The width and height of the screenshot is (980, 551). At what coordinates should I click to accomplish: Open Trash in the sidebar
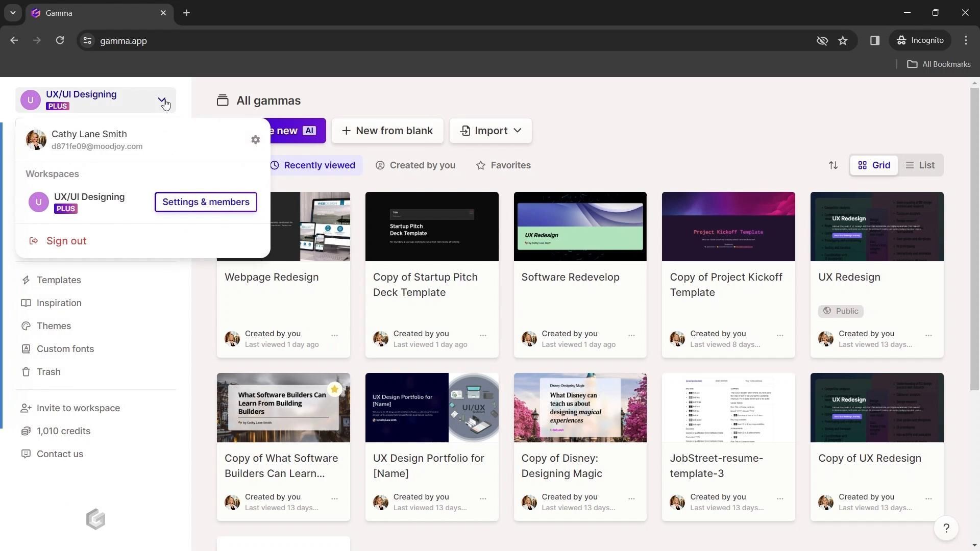click(48, 372)
